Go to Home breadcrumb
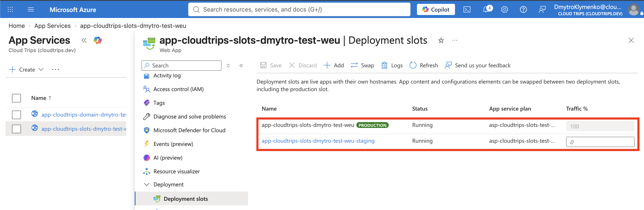Viewport: 644px width, 210px height. (x=17, y=26)
